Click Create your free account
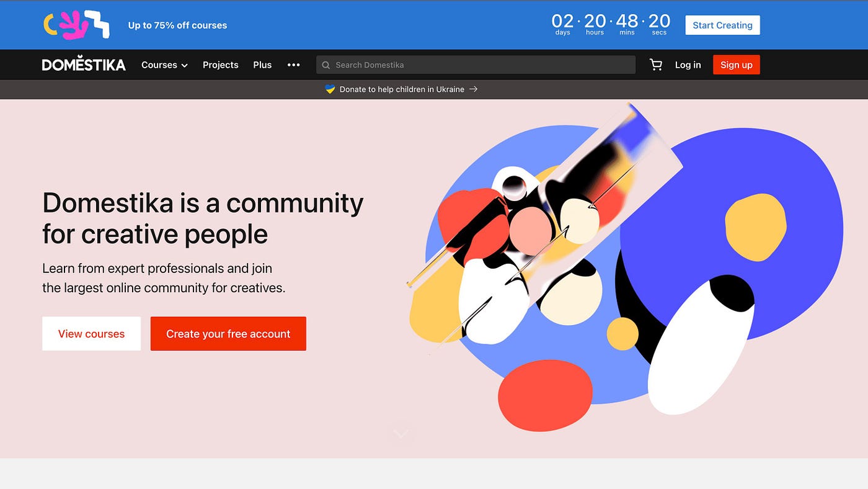The width and height of the screenshot is (868, 489). pos(228,334)
